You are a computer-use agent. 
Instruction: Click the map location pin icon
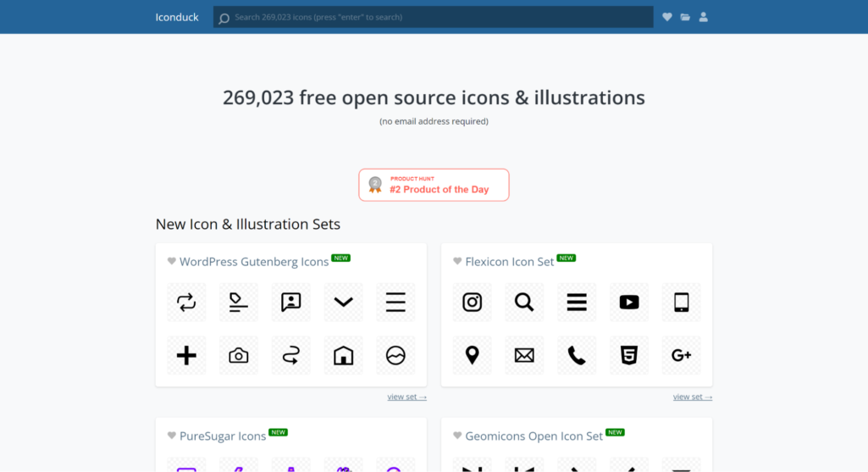pyautogui.click(x=472, y=355)
